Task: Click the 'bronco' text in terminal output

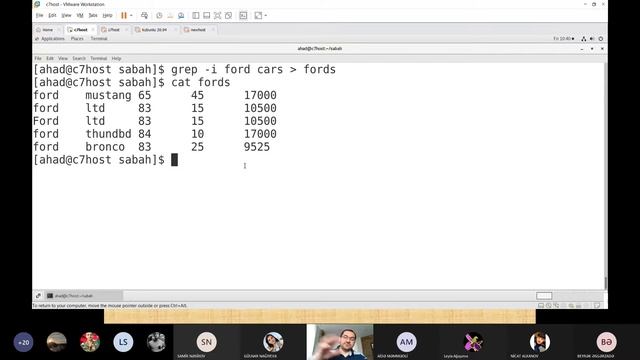Action: coord(105,147)
